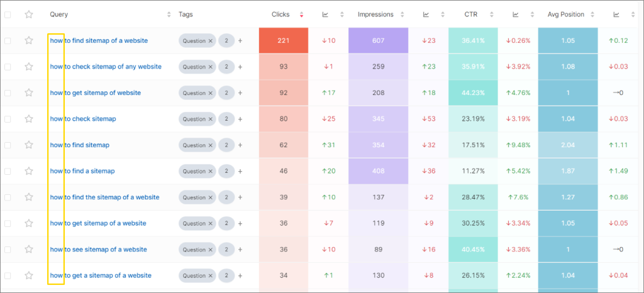Tick the checkbox for 'how to check sitemap of any website'

(x=8, y=67)
